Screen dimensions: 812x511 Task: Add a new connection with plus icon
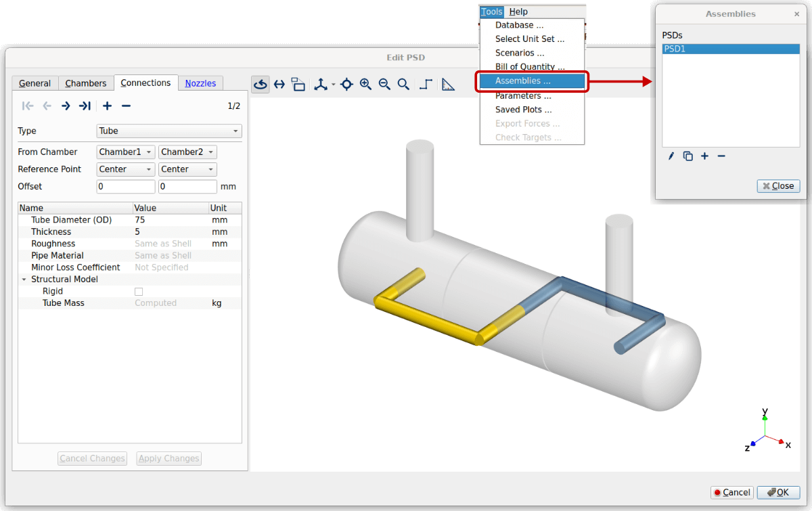[107, 106]
